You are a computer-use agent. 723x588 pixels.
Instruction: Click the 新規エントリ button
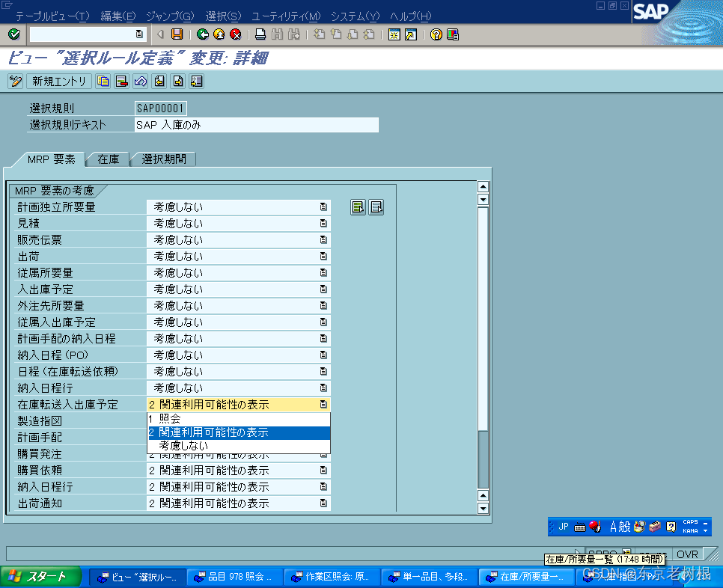pyautogui.click(x=58, y=81)
